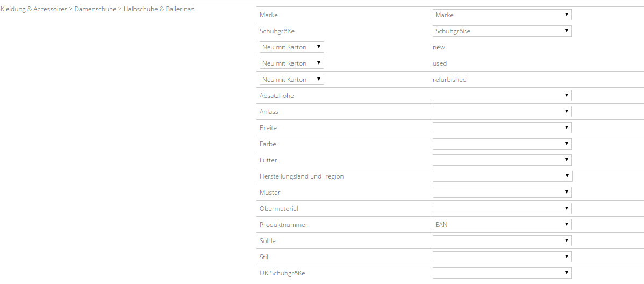The image size is (644, 284).
Task: Select the Breite dropdown
Action: click(502, 128)
